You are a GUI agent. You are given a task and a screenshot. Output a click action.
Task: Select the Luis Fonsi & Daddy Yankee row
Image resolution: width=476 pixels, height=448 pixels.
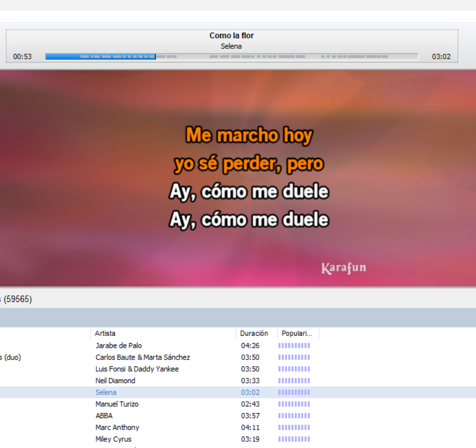[x=238, y=369]
